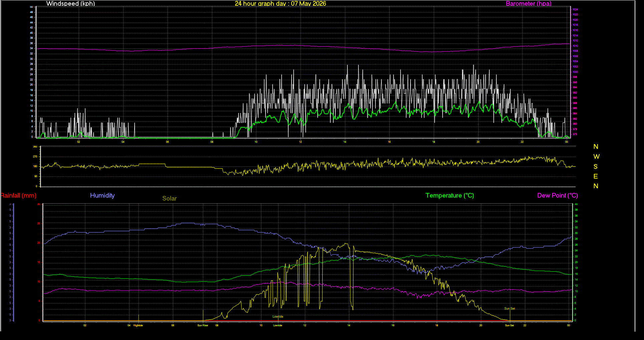Click the Temperature (°C) label

click(x=450, y=196)
